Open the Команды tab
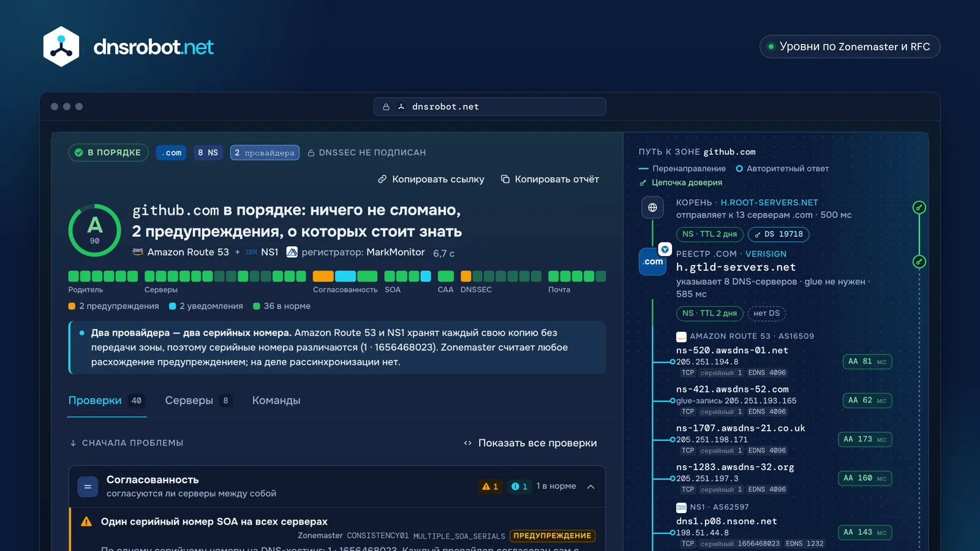 276,400
